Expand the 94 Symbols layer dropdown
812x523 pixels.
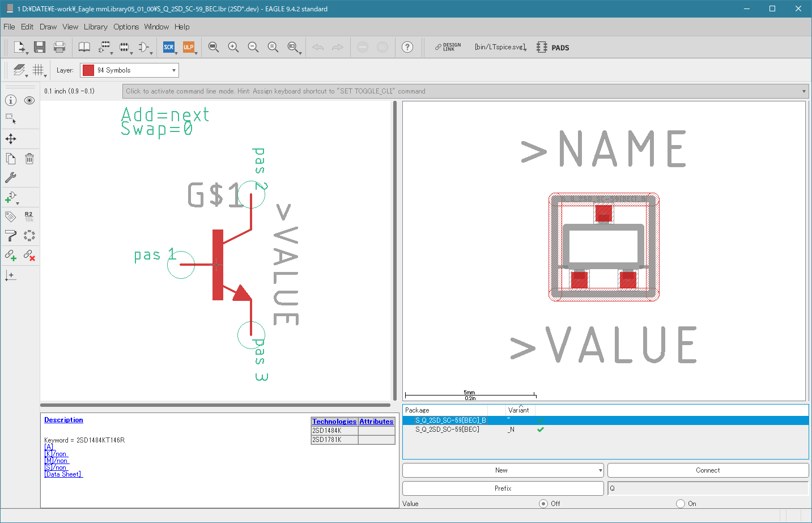click(129, 70)
